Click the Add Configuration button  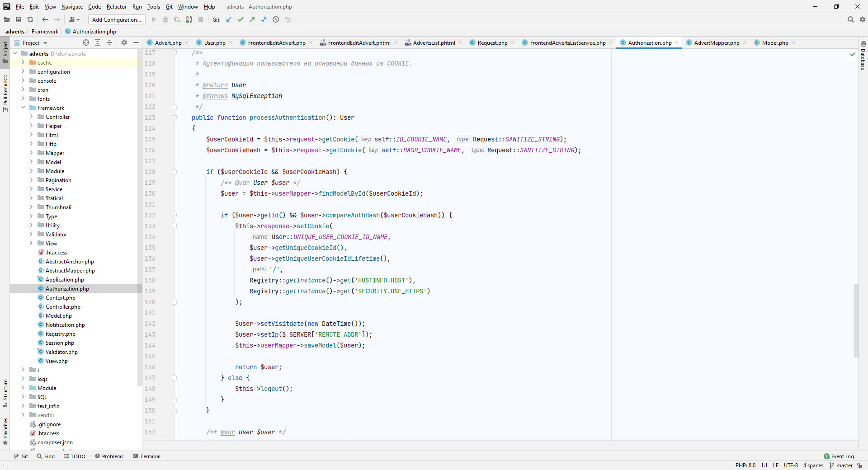117,19
